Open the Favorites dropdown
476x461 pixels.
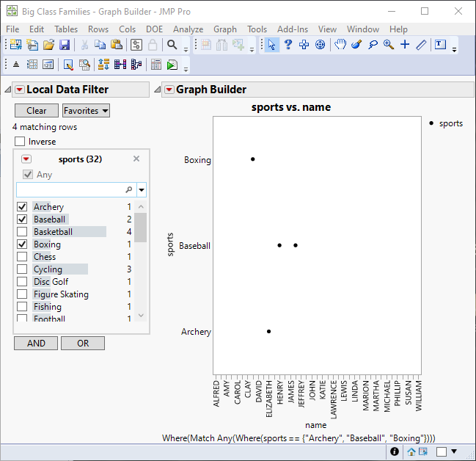click(87, 111)
